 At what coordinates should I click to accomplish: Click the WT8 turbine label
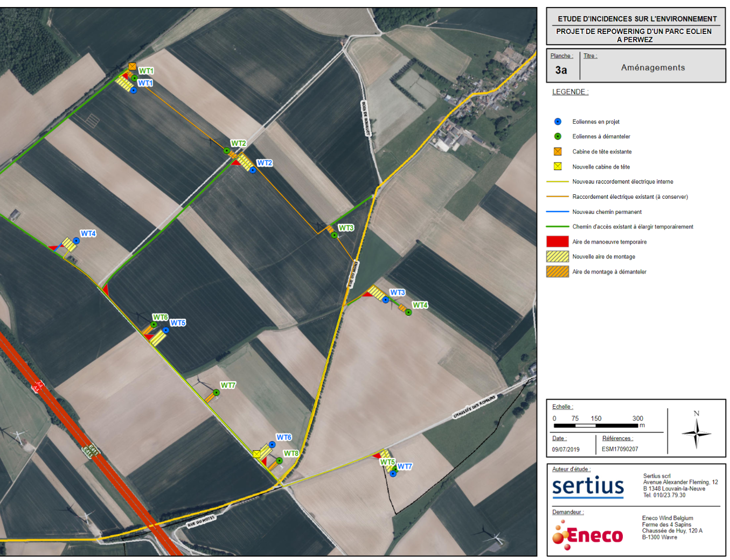(291, 453)
